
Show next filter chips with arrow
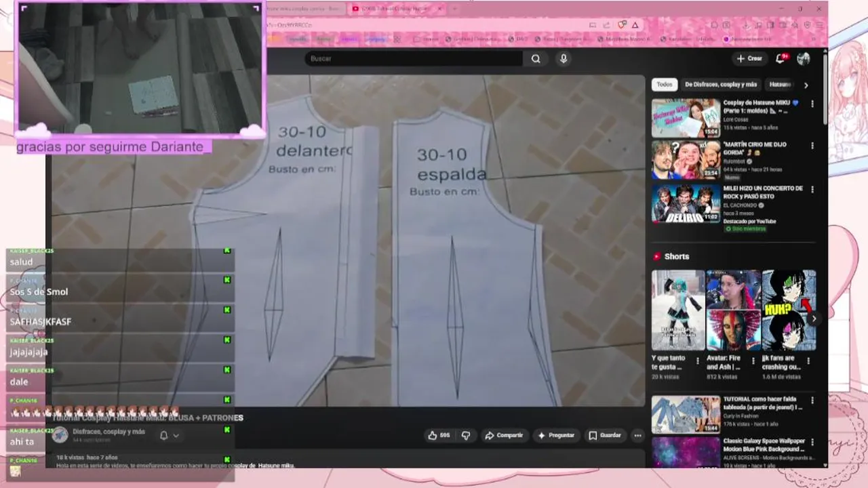coord(806,85)
